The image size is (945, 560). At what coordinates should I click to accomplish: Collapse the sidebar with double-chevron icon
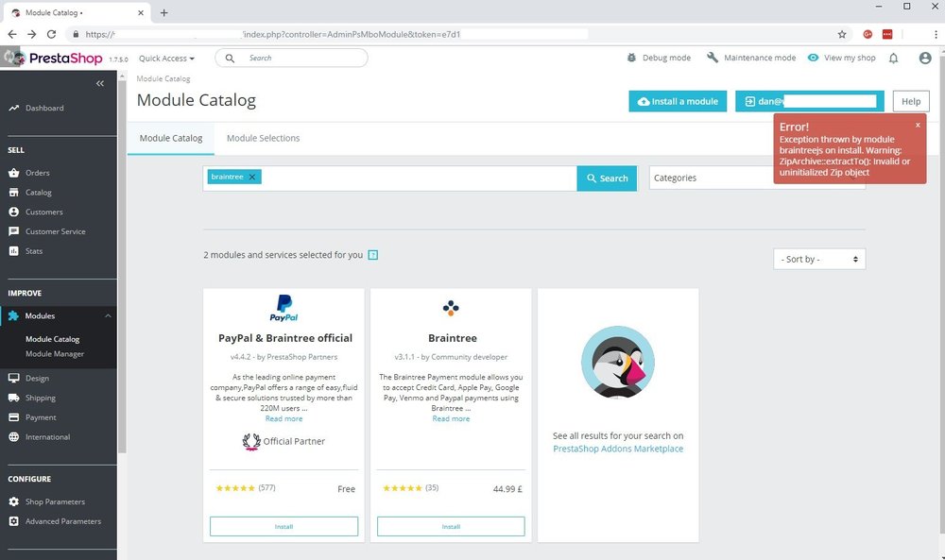click(100, 83)
